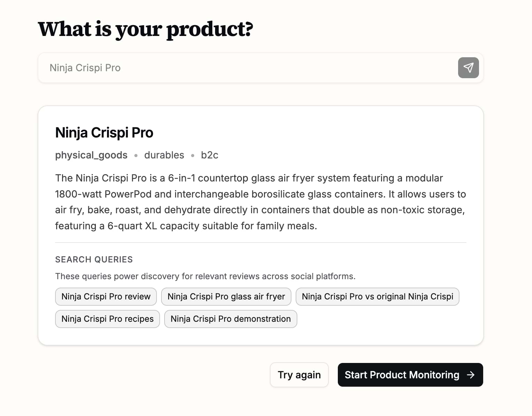Select the Try again button
Viewport: 532px width, 416px height.
pos(299,375)
